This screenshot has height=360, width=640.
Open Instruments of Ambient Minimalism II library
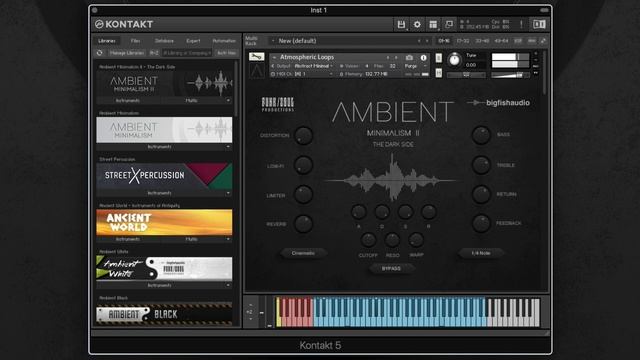click(128, 100)
